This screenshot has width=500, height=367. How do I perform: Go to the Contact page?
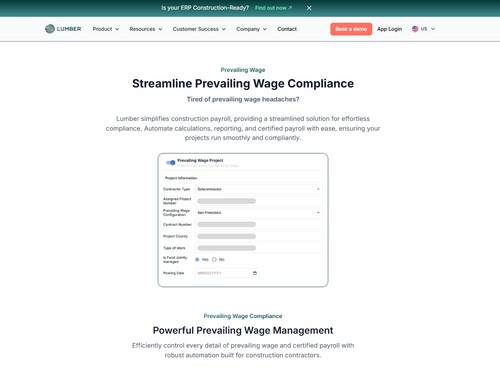point(287,29)
